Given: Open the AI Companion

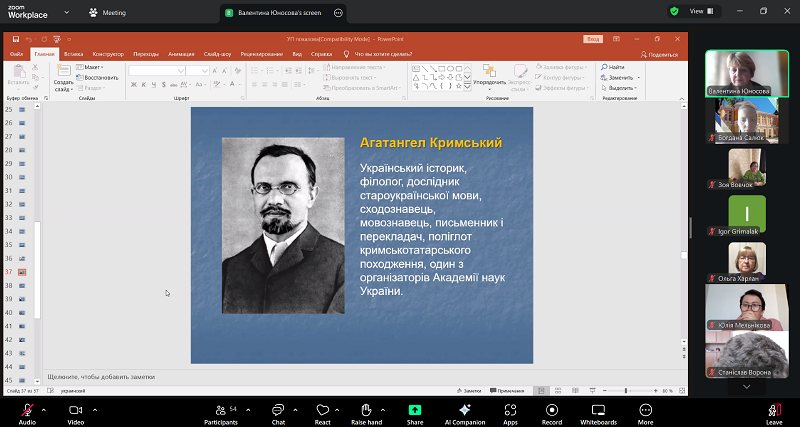Looking at the screenshot, I should click(x=464, y=410).
